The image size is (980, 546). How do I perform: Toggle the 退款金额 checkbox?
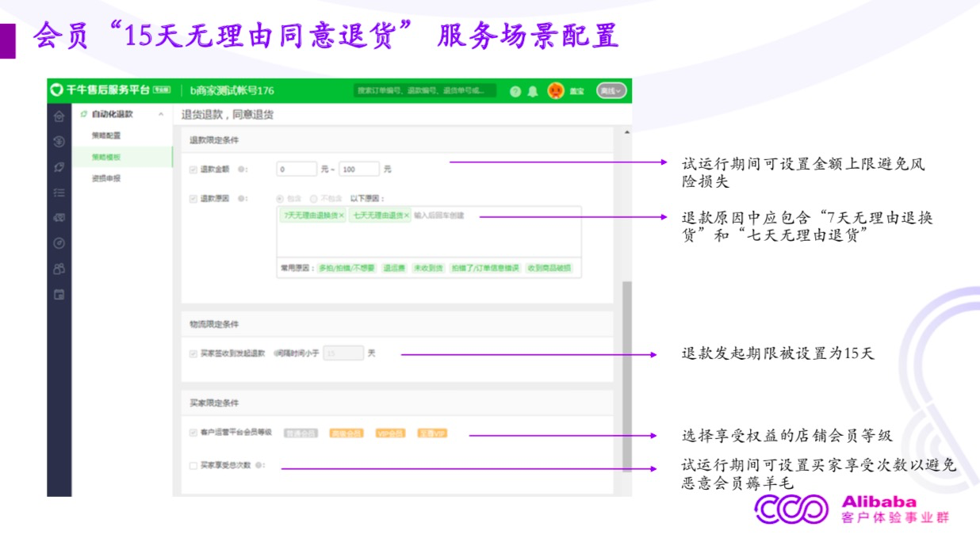click(x=193, y=170)
